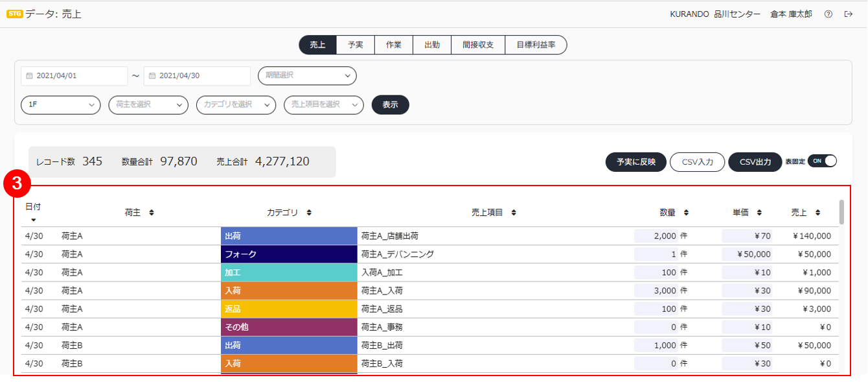Click quantity 3,000 in the 荷主A_入荷 row
Screen dimensions: 868x382
pos(656,291)
